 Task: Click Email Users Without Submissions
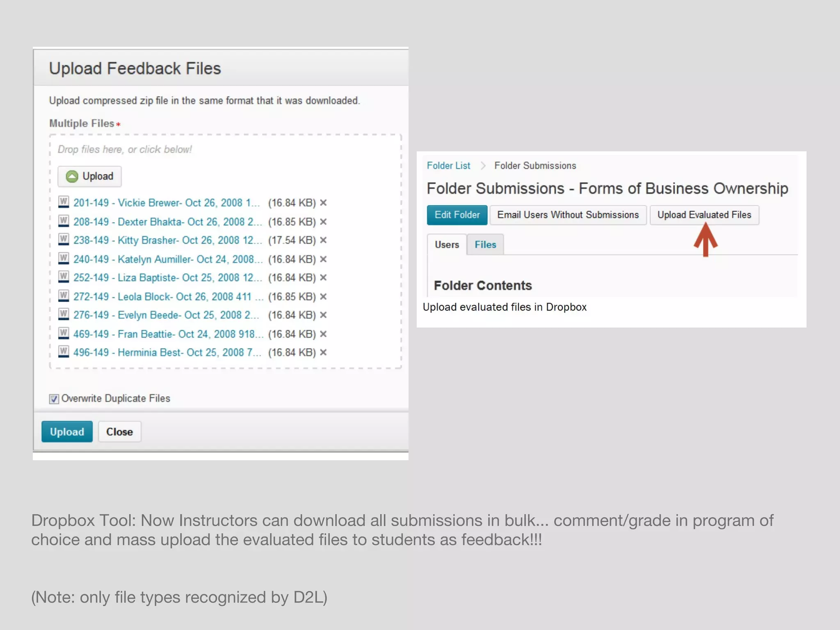pyautogui.click(x=568, y=215)
